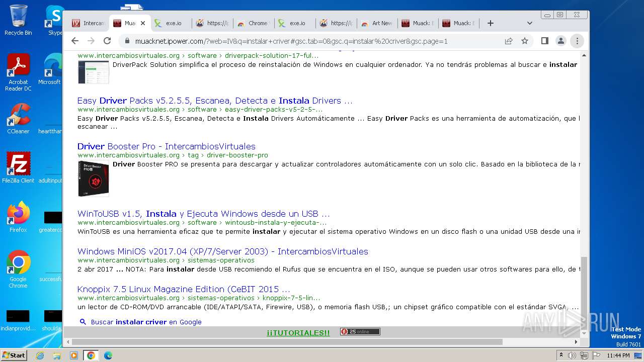Viewport: 644px width, 362px height.
Task: Click the vertical scrollbar down arrow
Action: (584, 333)
